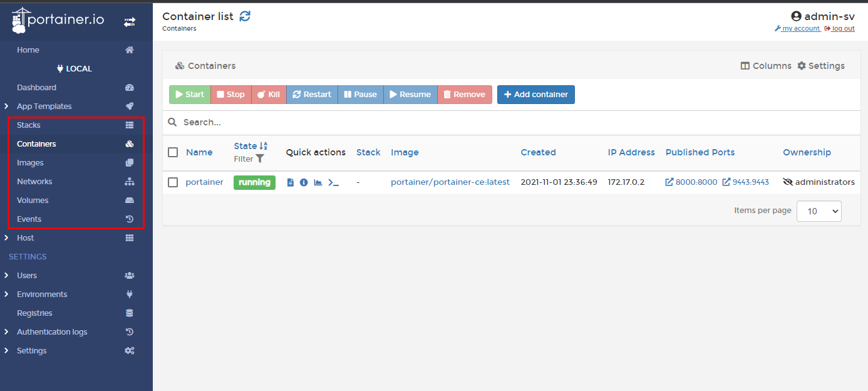Screen dimensions: 868x391
Task: Click the Stop button
Action: 231,95
